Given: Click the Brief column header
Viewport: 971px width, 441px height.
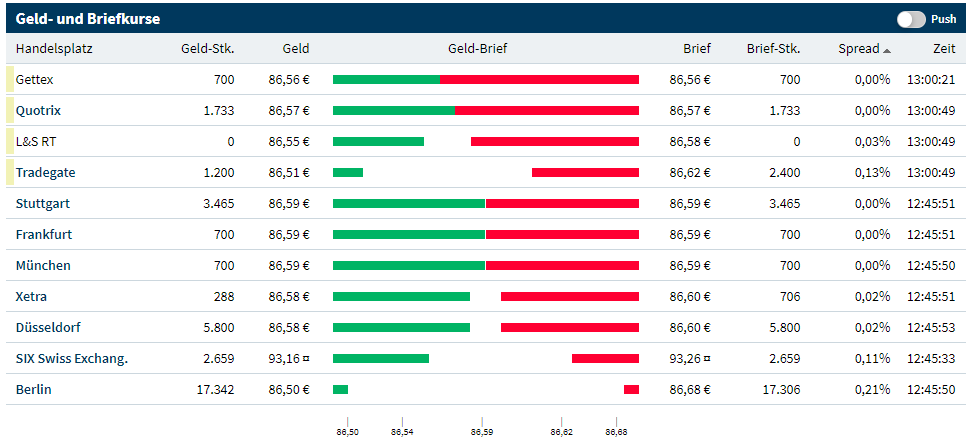Looking at the screenshot, I should (x=696, y=48).
